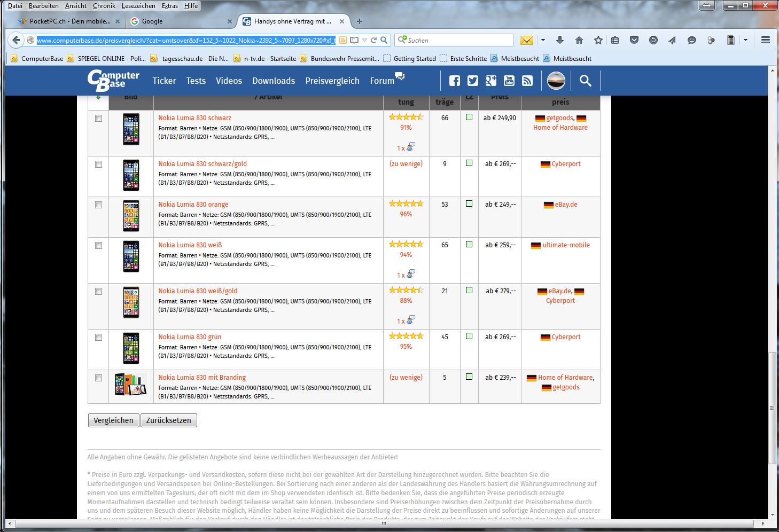
Task: Click green availability box in Lumia 830 orange row
Action: click(469, 204)
